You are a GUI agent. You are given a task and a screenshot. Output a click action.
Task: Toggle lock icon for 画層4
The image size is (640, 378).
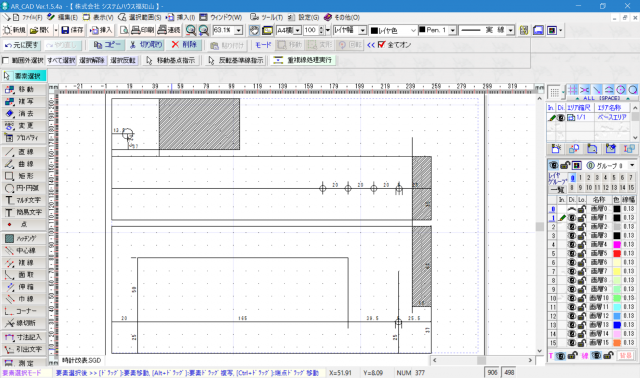pos(581,245)
